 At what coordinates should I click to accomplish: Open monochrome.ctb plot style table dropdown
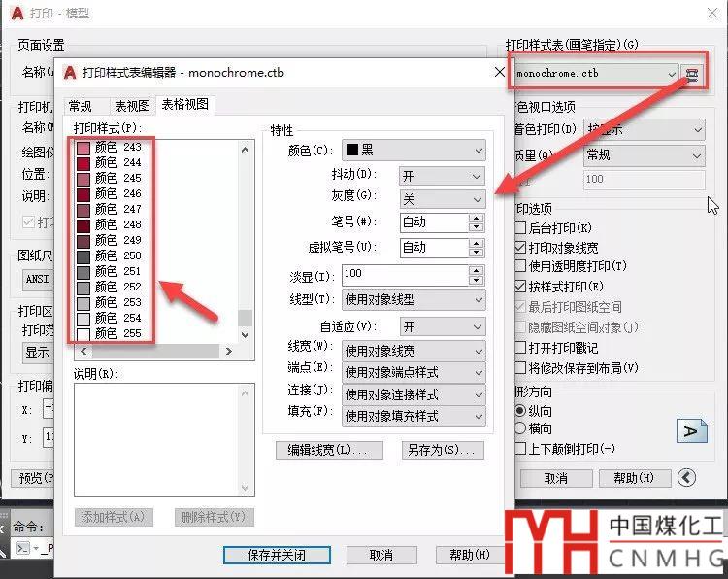click(x=596, y=74)
